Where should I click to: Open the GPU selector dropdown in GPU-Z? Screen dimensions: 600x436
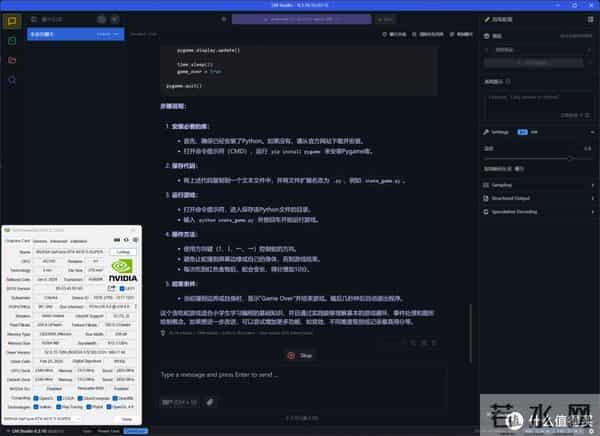coord(42,419)
